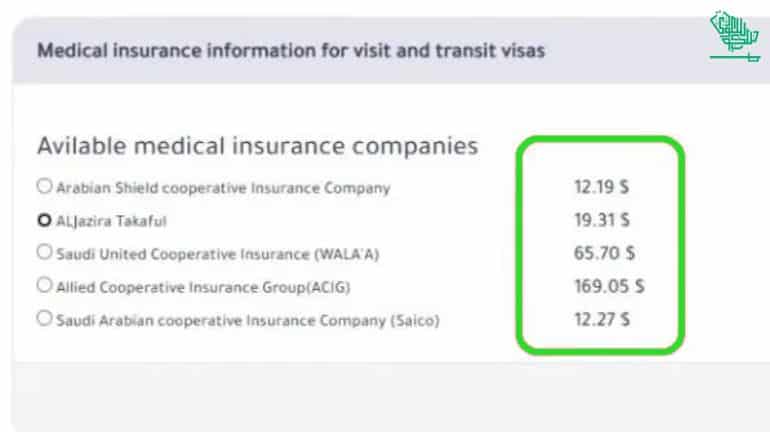This screenshot has height=432, width=770.
Task: Click Allied Cooperative Insurance Group(ACIG) label text
Action: (x=203, y=286)
